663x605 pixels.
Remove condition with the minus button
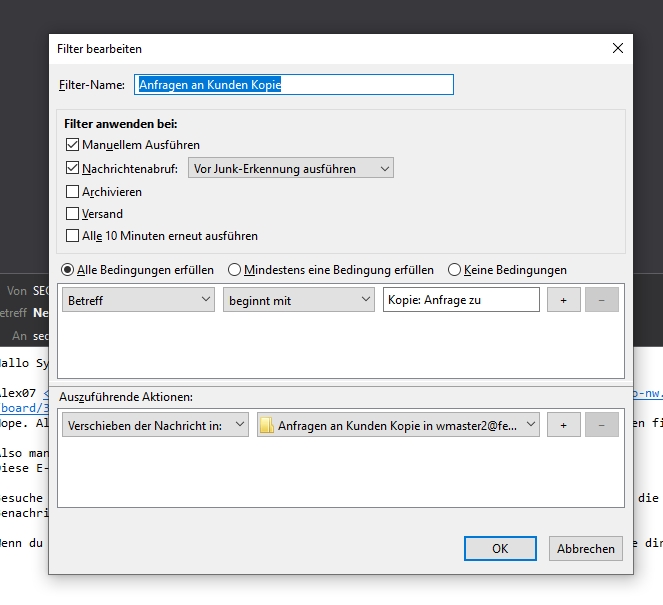click(601, 300)
